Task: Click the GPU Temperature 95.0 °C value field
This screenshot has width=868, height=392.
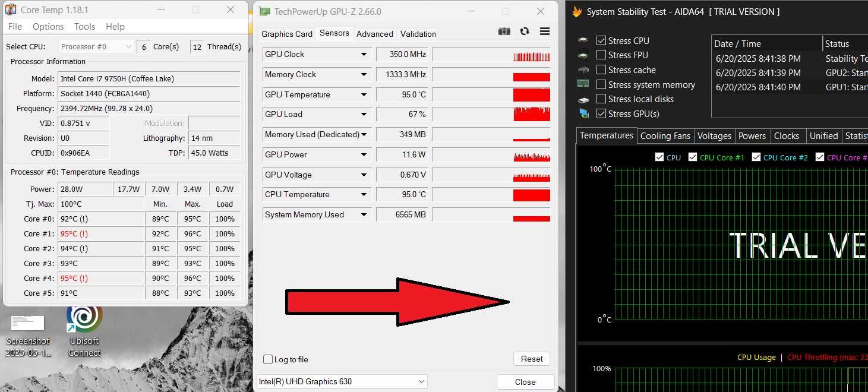Action: pos(402,94)
